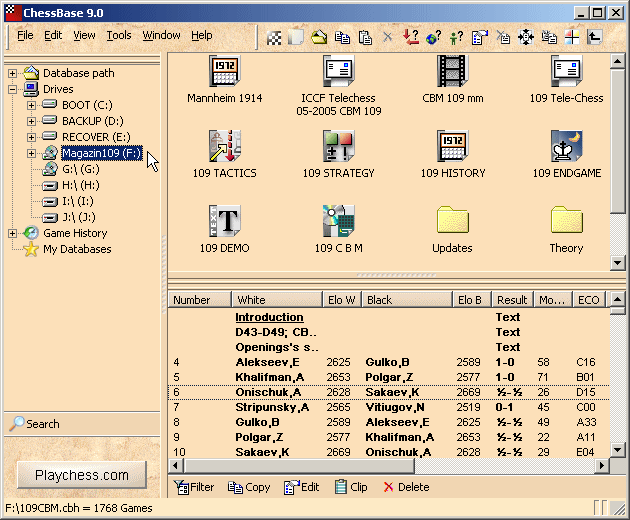Image resolution: width=630 pixels, height=520 pixels.
Task: Click the crossed-out document toolbar icon
Action: point(503,38)
